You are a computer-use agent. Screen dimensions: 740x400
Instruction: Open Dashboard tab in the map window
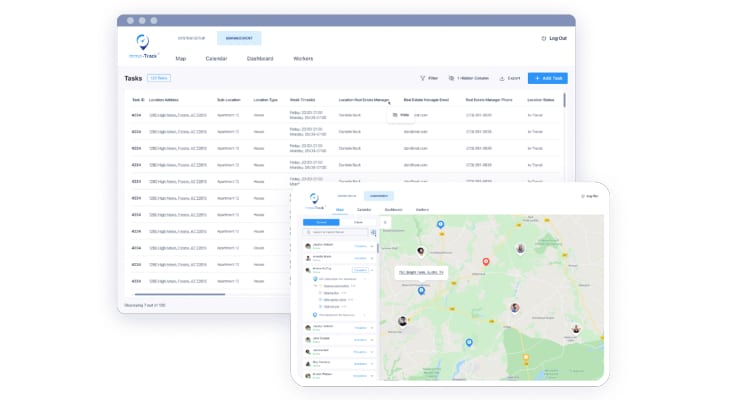pyautogui.click(x=394, y=209)
